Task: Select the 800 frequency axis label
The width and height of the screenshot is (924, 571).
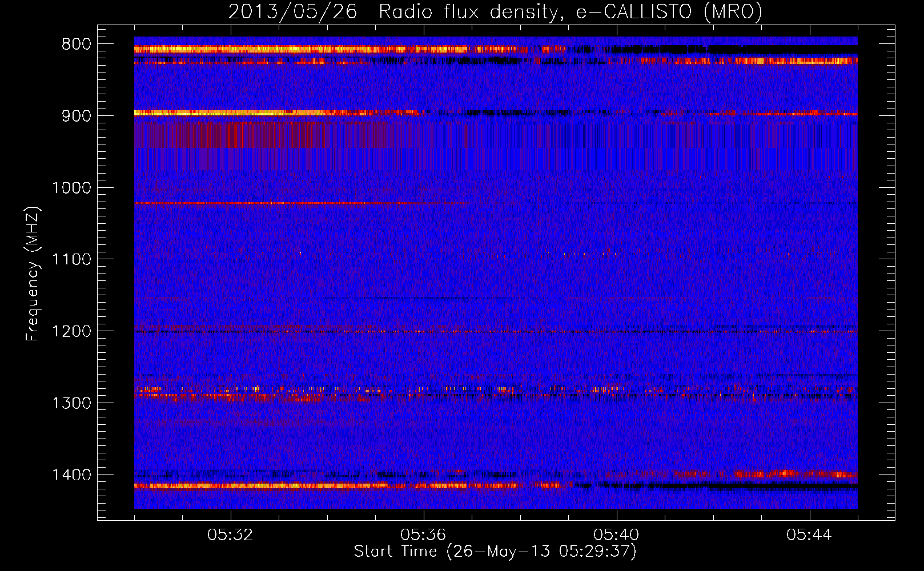Action: [76, 45]
